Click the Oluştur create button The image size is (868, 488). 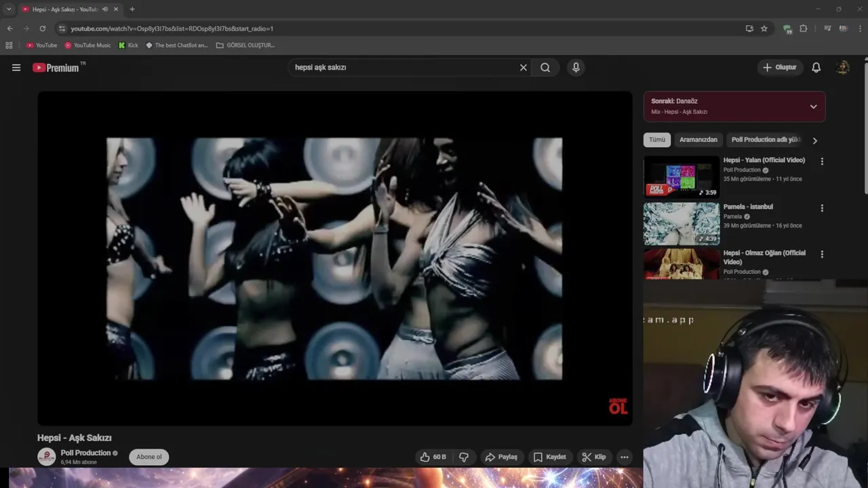tap(780, 68)
